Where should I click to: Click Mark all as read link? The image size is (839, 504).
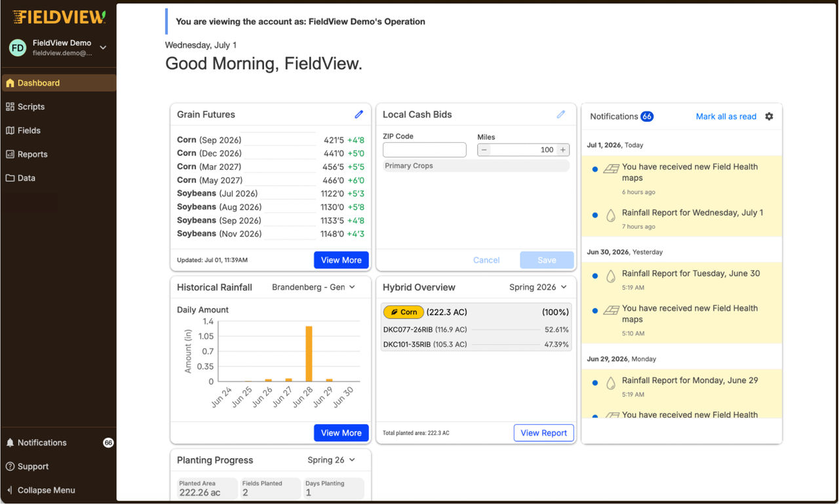pos(726,117)
